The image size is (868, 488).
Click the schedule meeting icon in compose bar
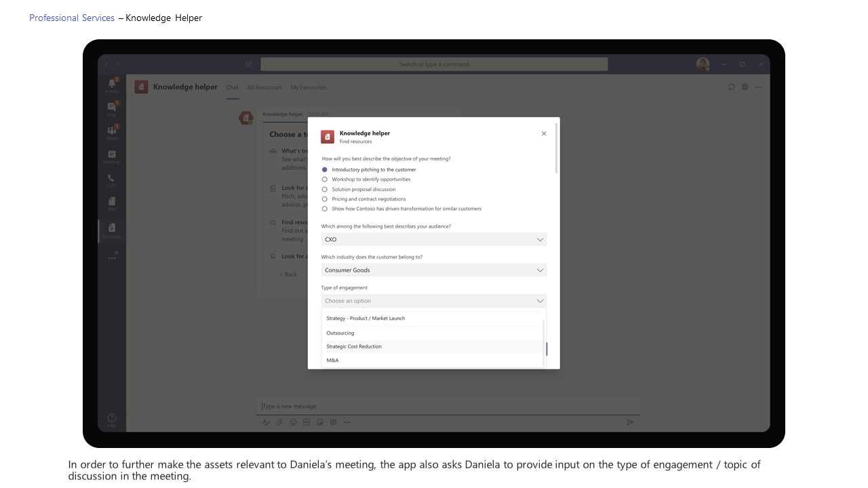pyautogui.click(x=333, y=422)
